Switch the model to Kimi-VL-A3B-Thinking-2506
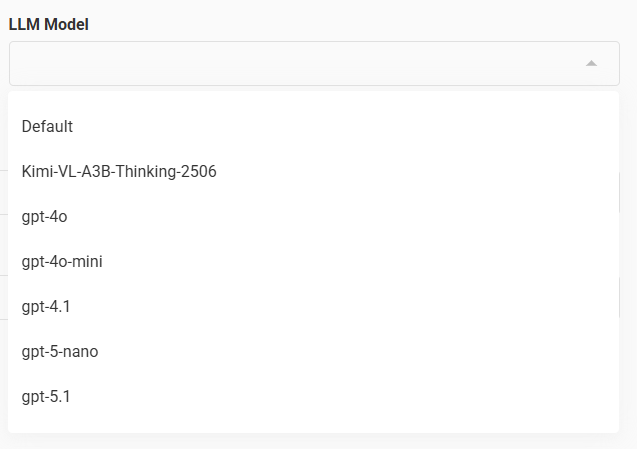 coord(119,172)
